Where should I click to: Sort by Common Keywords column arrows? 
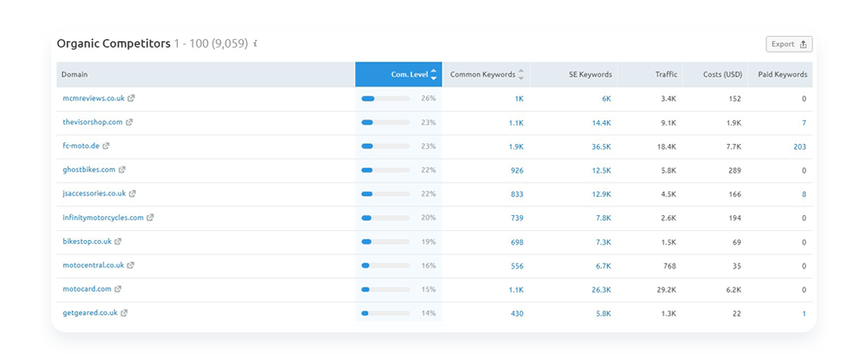522,75
